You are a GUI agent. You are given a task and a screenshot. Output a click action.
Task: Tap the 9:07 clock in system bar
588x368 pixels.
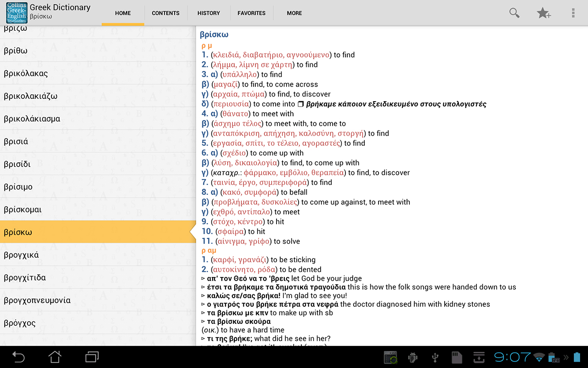click(513, 357)
